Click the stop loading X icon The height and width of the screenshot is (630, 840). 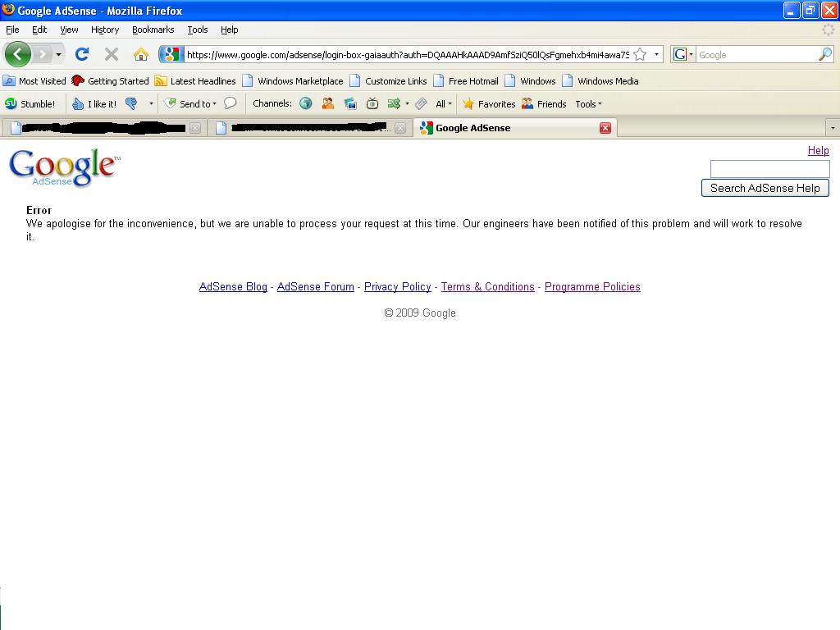pos(112,54)
